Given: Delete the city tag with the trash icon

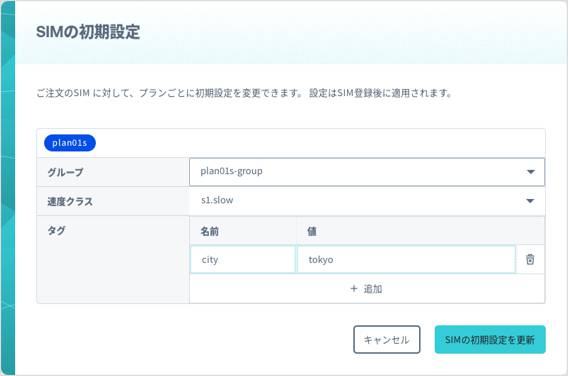Looking at the screenshot, I should point(530,259).
